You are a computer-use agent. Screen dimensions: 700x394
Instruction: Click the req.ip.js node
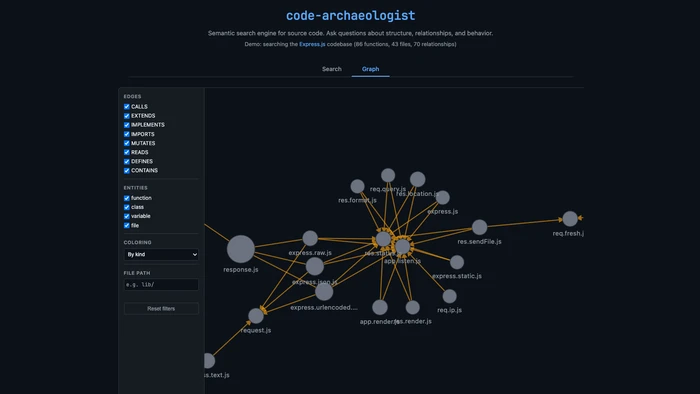(x=450, y=296)
